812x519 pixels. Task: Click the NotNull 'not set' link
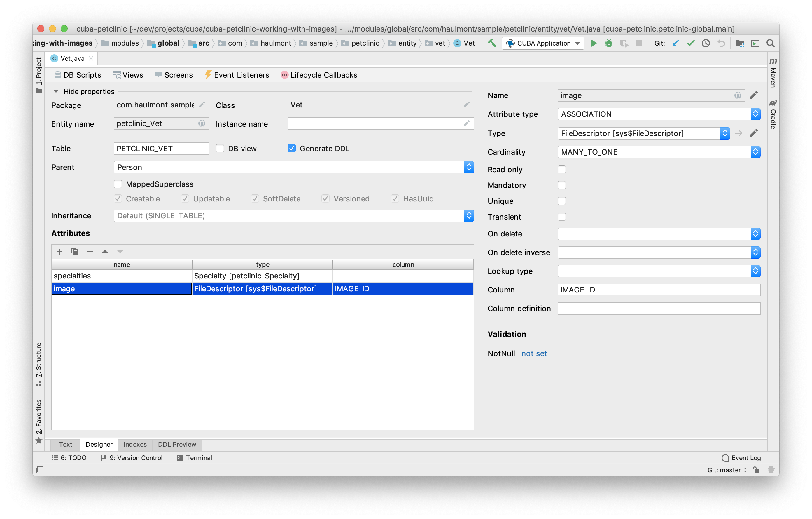tap(534, 354)
